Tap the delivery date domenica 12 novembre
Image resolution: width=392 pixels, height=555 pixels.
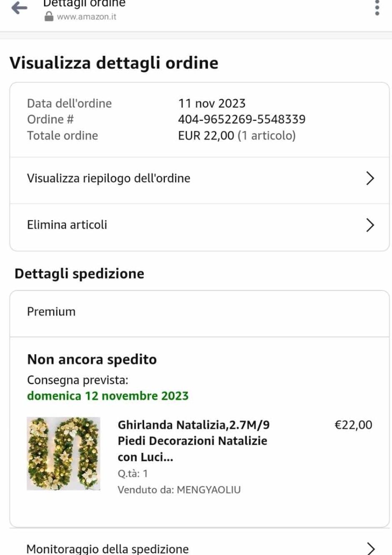(x=107, y=396)
